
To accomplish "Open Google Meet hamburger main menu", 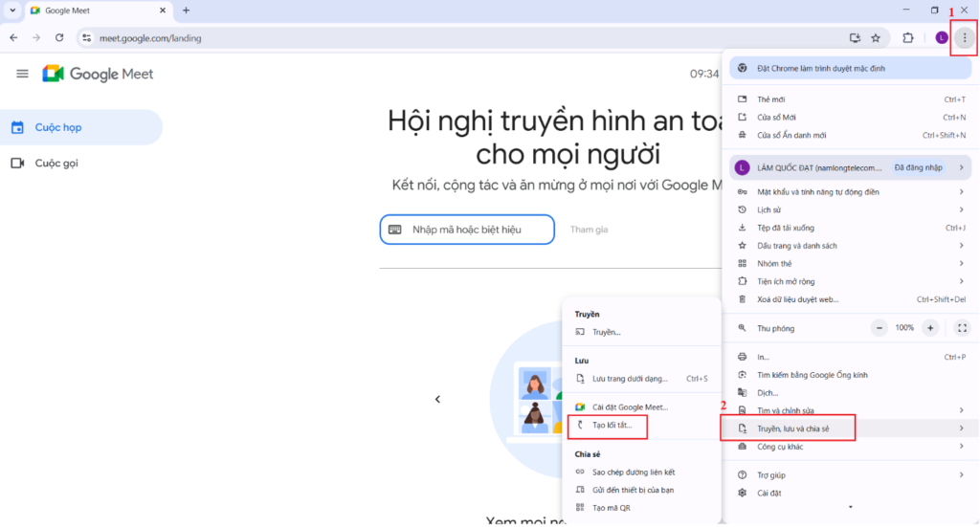I will pos(23,74).
